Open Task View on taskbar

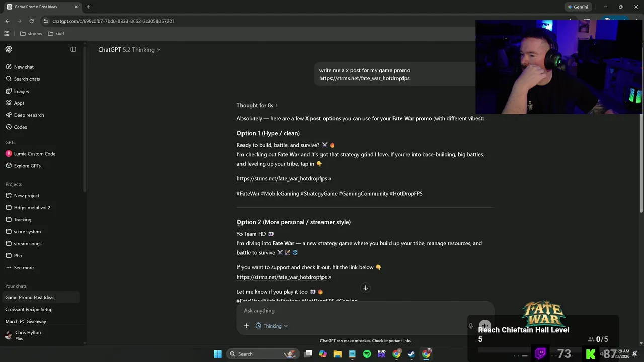click(308, 354)
